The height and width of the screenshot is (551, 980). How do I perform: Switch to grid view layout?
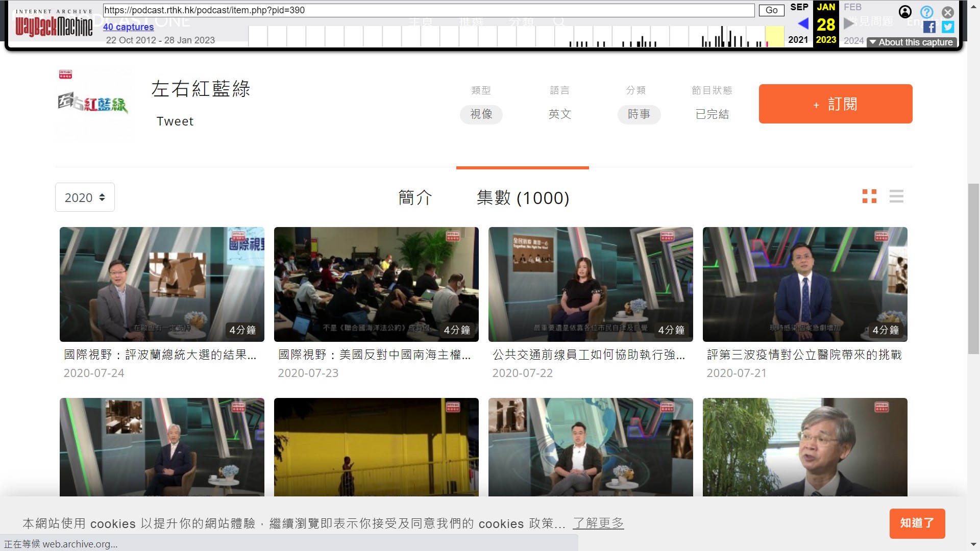pos(869,196)
